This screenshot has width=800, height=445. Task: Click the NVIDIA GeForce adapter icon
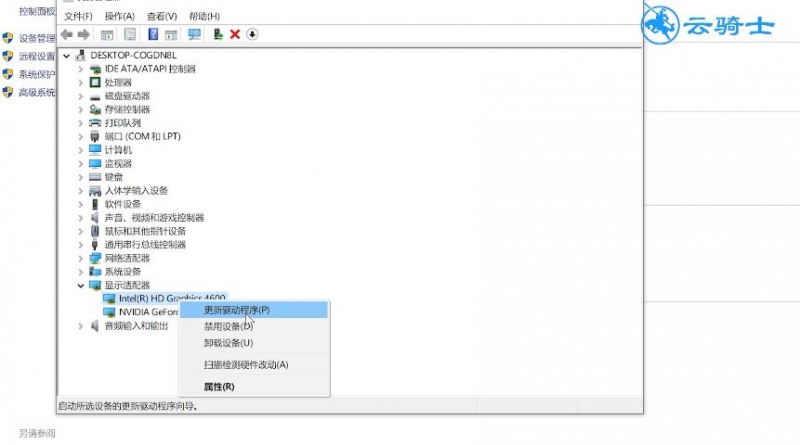(x=109, y=312)
